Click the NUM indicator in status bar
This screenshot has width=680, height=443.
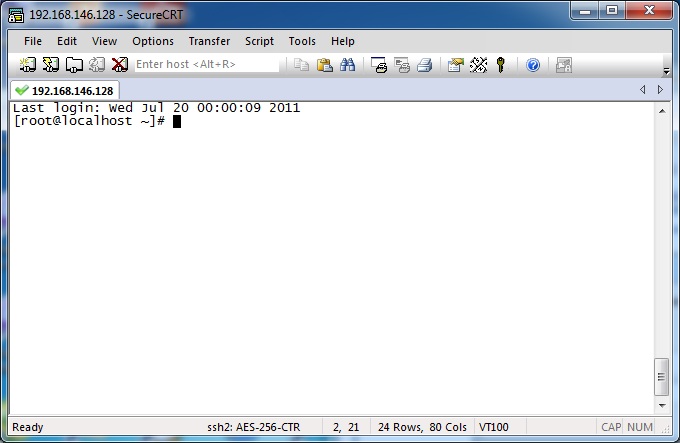click(639, 427)
